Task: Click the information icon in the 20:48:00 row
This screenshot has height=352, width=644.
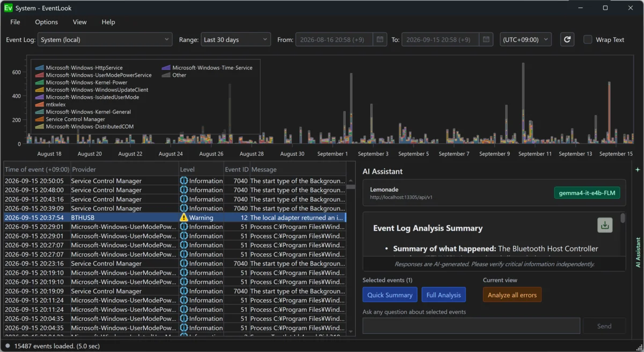Action: click(184, 190)
